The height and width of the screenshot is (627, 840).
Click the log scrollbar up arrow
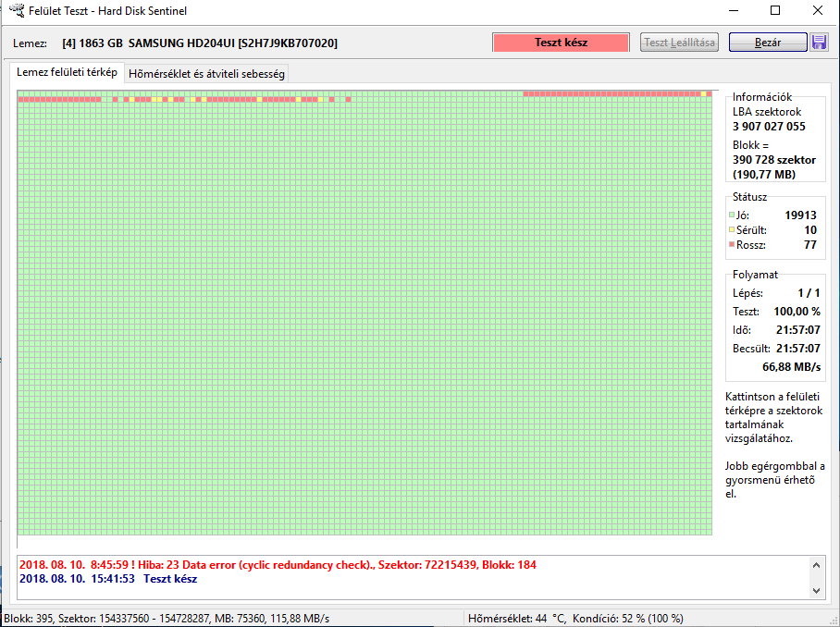[x=816, y=565]
